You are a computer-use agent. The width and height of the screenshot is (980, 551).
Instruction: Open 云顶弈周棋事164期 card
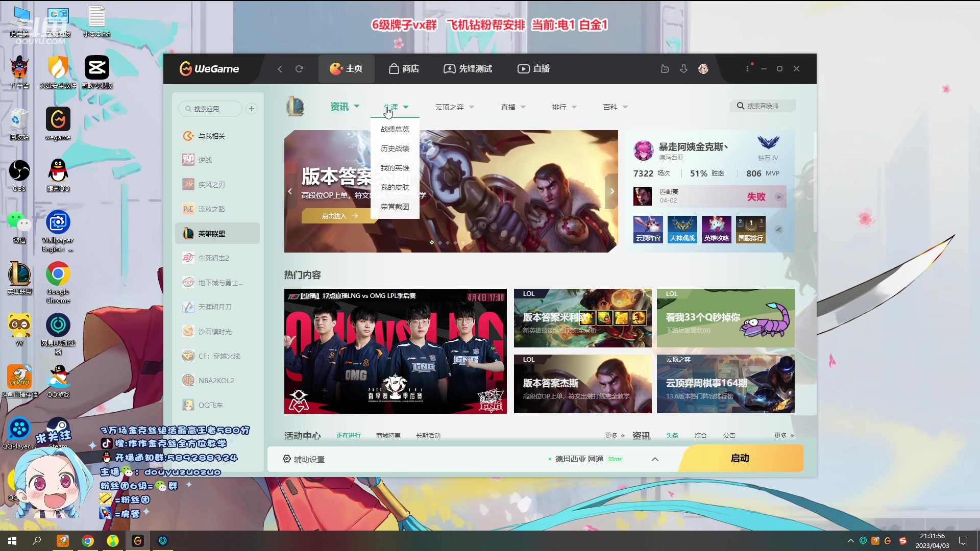pos(726,384)
